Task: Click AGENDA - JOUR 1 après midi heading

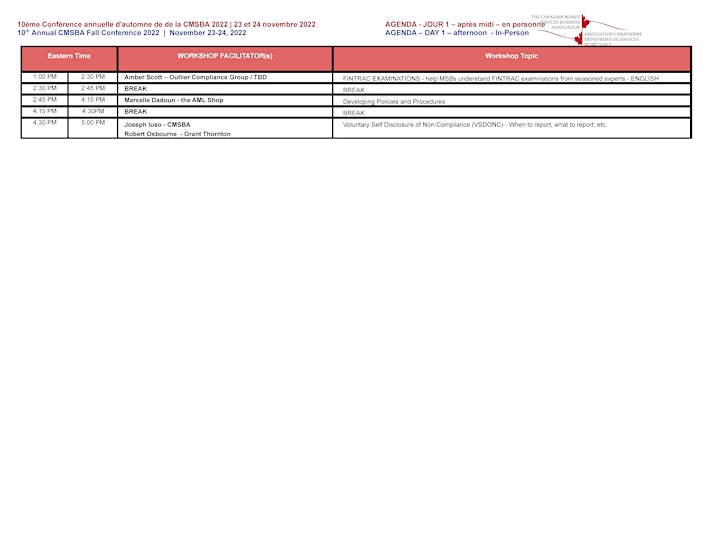Action: tap(465, 24)
